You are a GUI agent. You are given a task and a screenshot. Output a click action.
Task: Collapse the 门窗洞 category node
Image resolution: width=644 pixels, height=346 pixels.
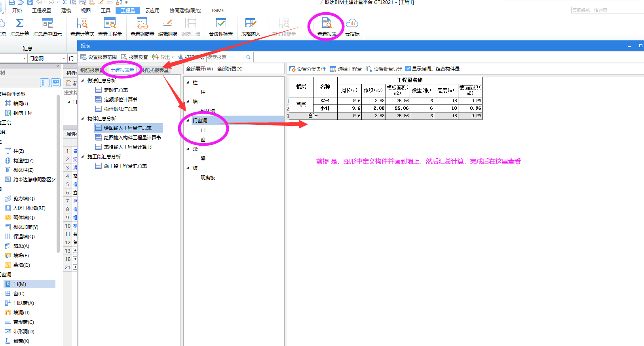tap(188, 120)
